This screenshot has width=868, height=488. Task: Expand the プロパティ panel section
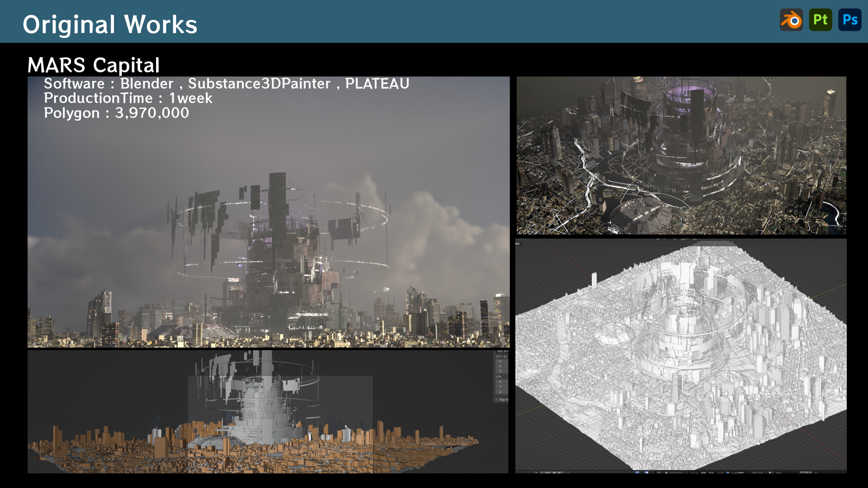pos(501,400)
